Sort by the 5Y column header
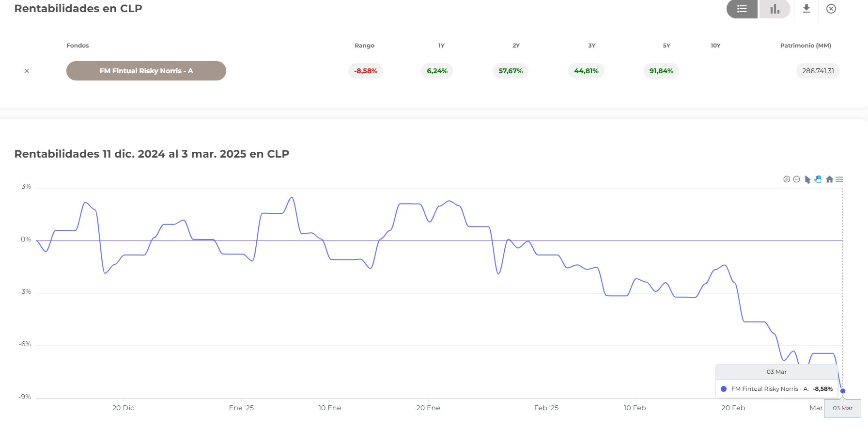Screen dimensions: 868x433 666,46
